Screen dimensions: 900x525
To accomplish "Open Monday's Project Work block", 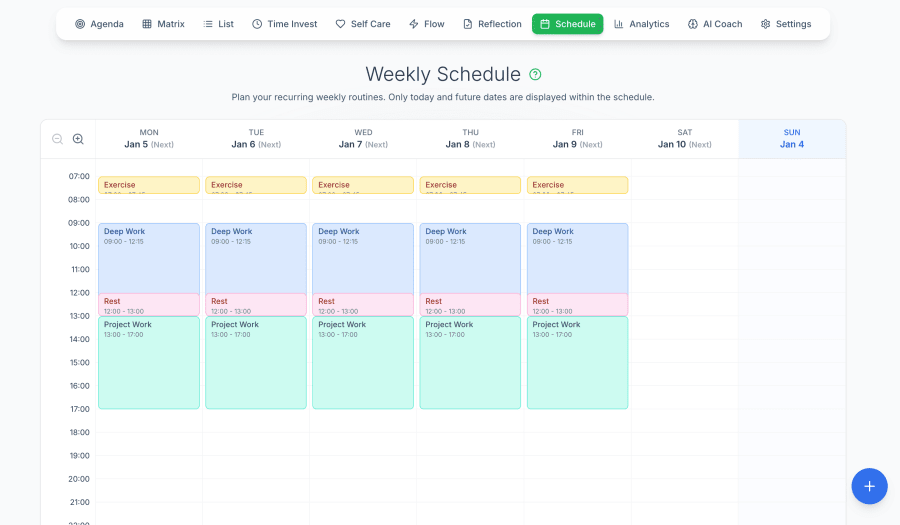I will (149, 363).
